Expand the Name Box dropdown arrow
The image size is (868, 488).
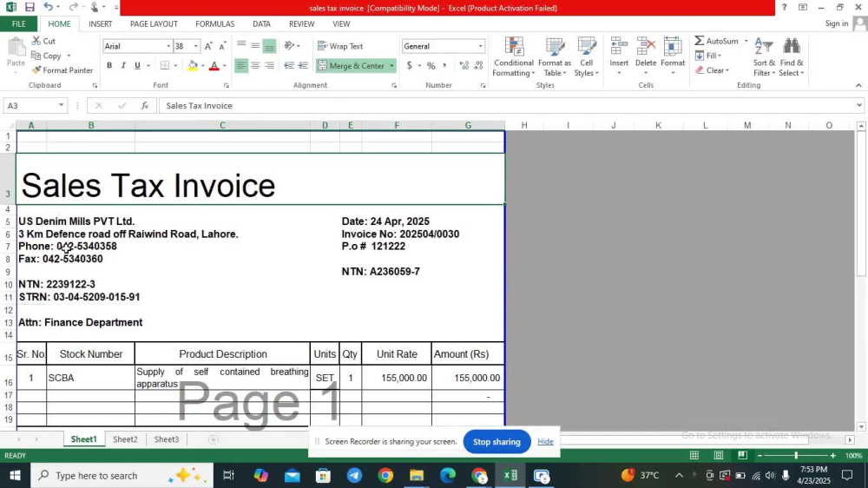click(61, 105)
